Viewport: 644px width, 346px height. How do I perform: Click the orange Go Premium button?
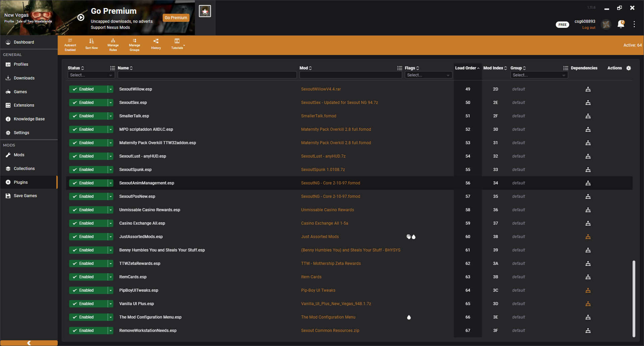point(176,18)
